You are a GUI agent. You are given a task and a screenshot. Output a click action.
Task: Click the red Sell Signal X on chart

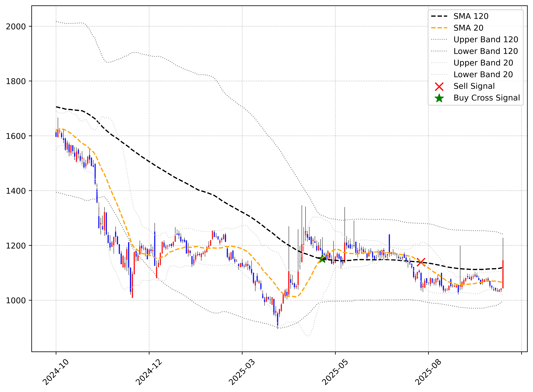click(x=421, y=262)
